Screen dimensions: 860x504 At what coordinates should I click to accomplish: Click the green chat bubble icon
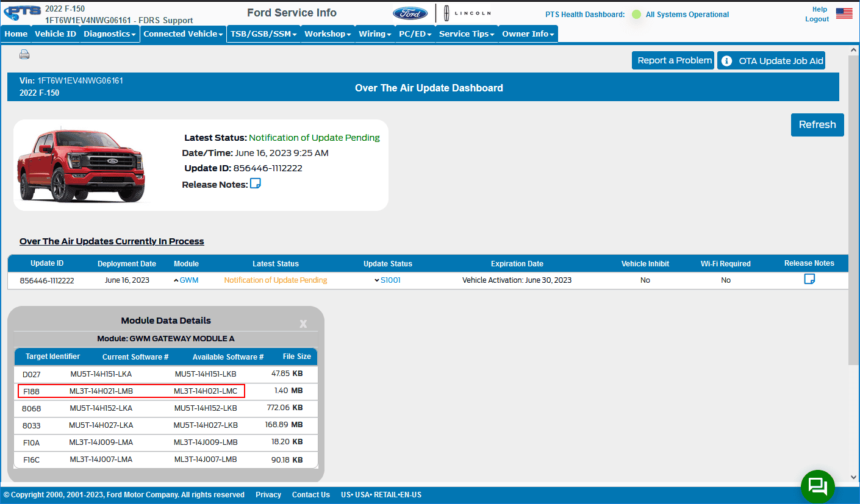coord(817,486)
